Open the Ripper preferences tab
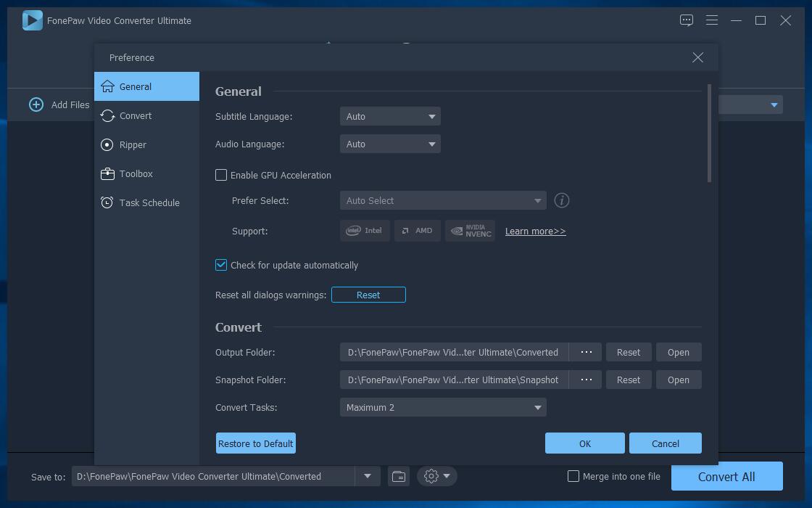The height and width of the screenshot is (508, 812). pyautogui.click(x=146, y=144)
